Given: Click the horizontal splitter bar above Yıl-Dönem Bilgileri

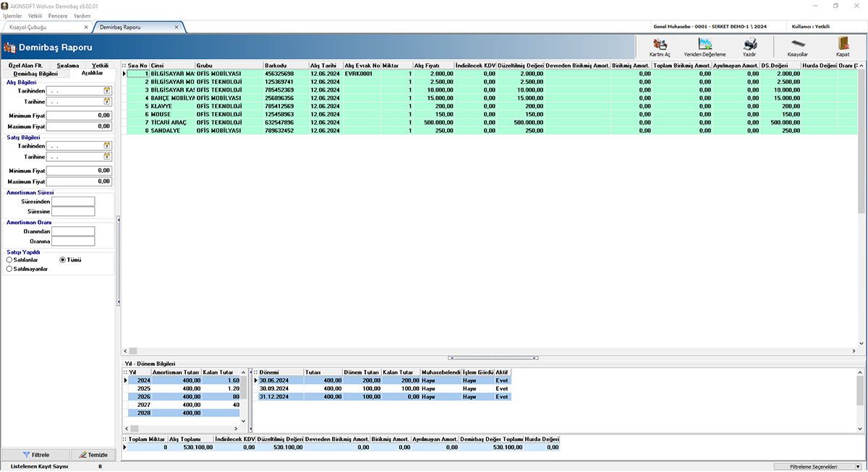Looking at the screenshot, I should click(492, 358).
